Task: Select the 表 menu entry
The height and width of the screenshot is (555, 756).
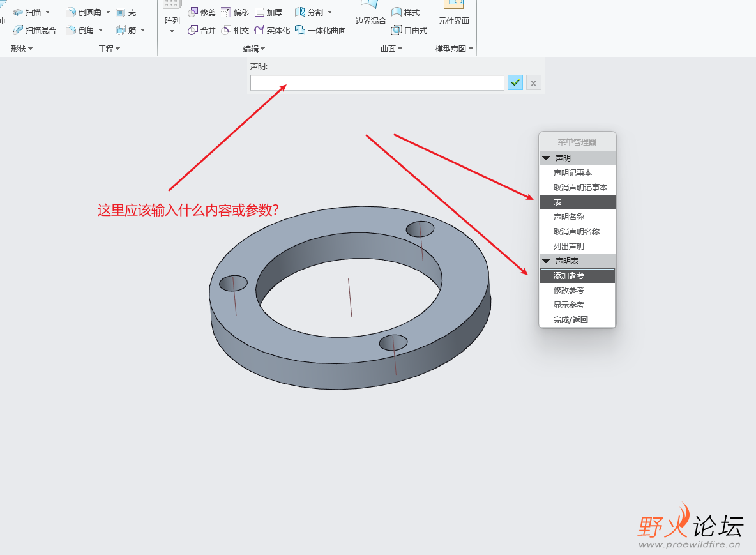Action: [x=578, y=202]
